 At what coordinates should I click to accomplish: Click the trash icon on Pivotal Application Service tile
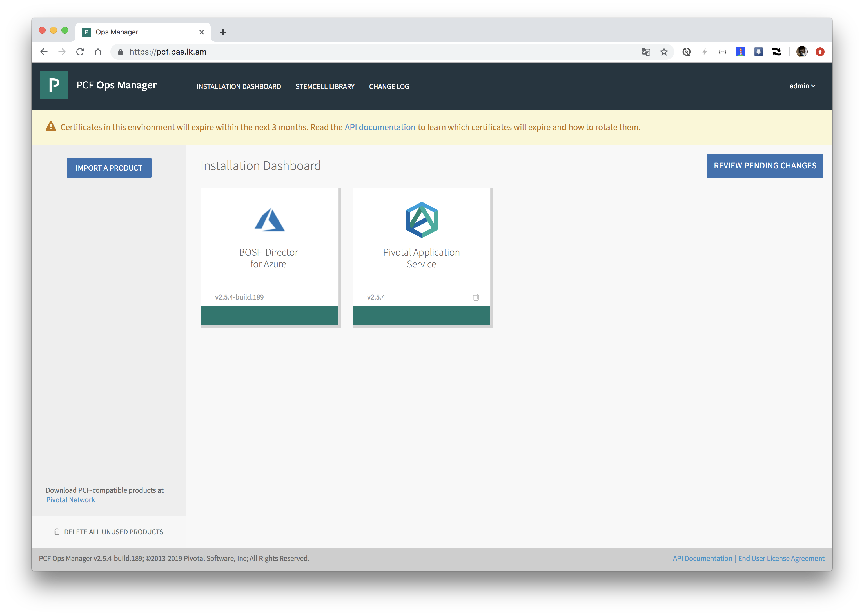click(476, 297)
